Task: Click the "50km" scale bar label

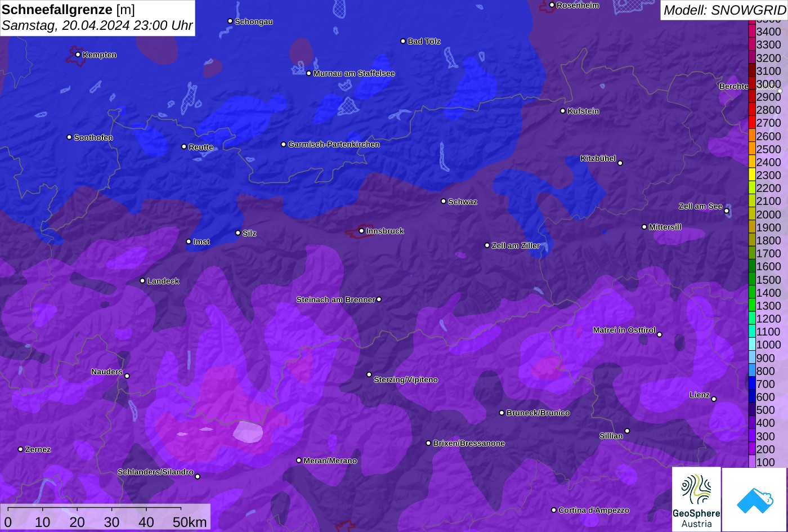Action: pos(190,522)
